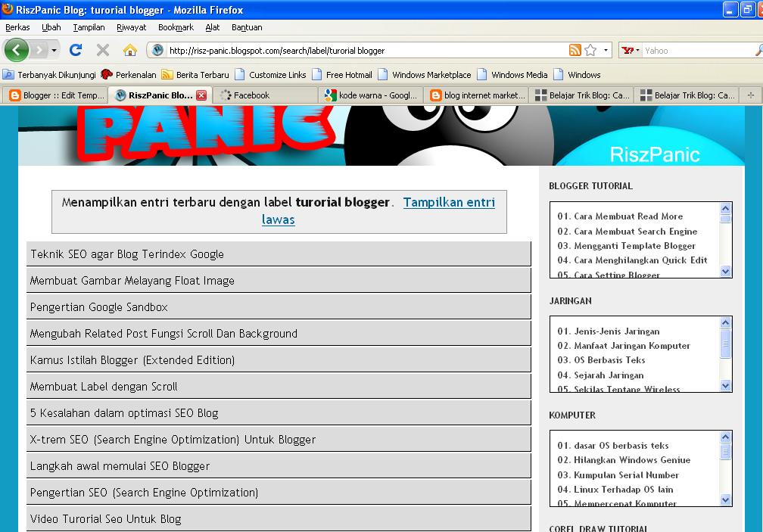Screen dimensions: 763x532
Task: Open post Langkah awal memulai SEO Blogger
Action: click(x=279, y=466)
